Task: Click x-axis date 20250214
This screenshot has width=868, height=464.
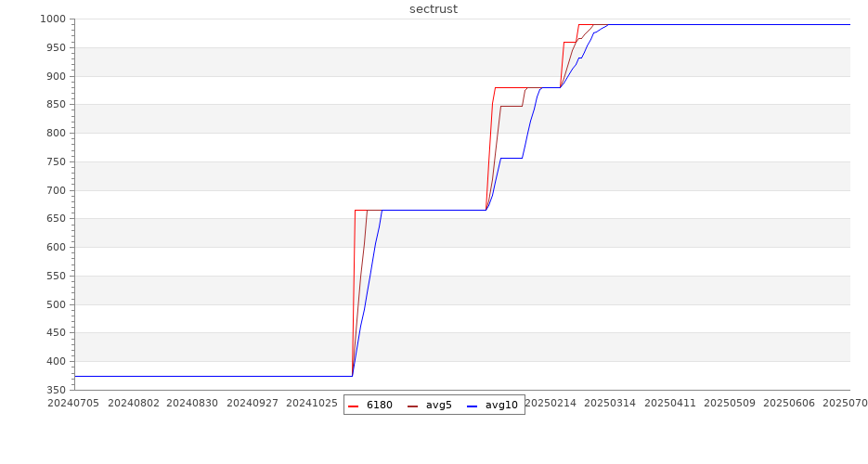Action: pos(551,403)
